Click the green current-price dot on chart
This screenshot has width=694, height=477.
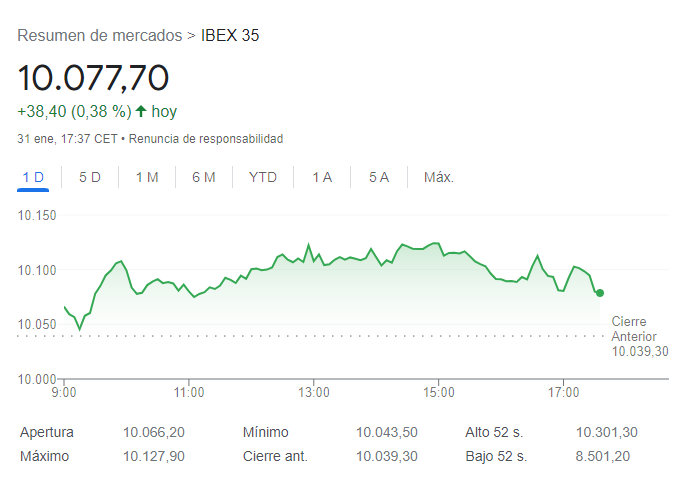click(x=600, y=293)
